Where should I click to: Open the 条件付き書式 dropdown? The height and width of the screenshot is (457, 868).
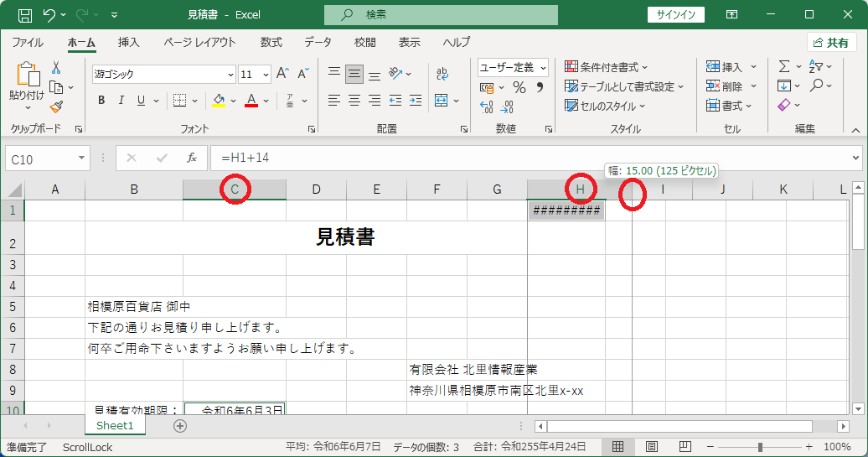pyautogui.click(x=606, y=68)
